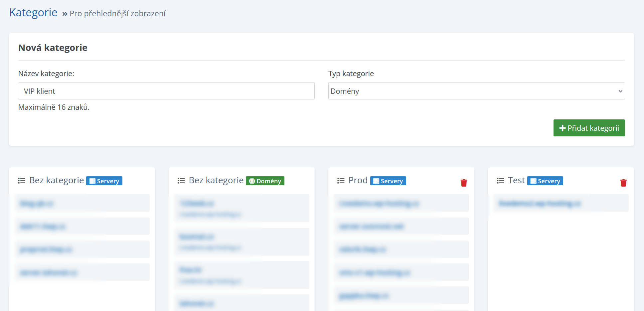This screenshot has width=644, height=311.
Task: Click the Kategorie page heading
Action: [x=33, y=13]
